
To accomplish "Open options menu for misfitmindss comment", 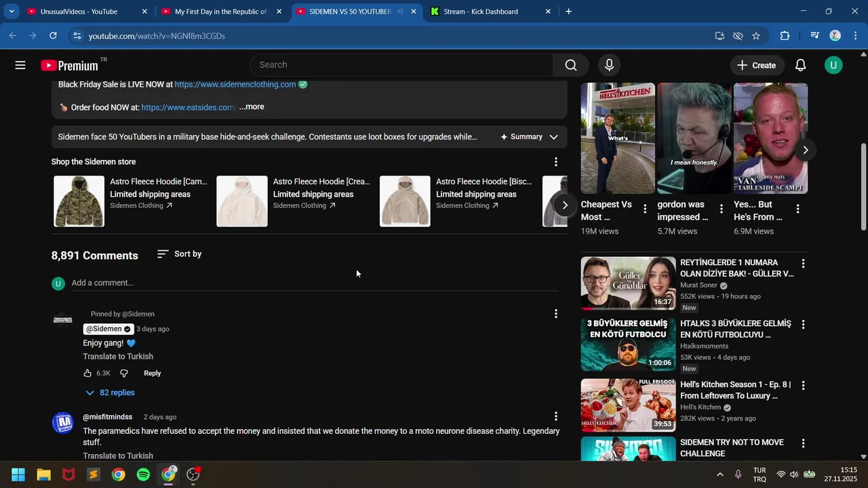I will (556, 416).
